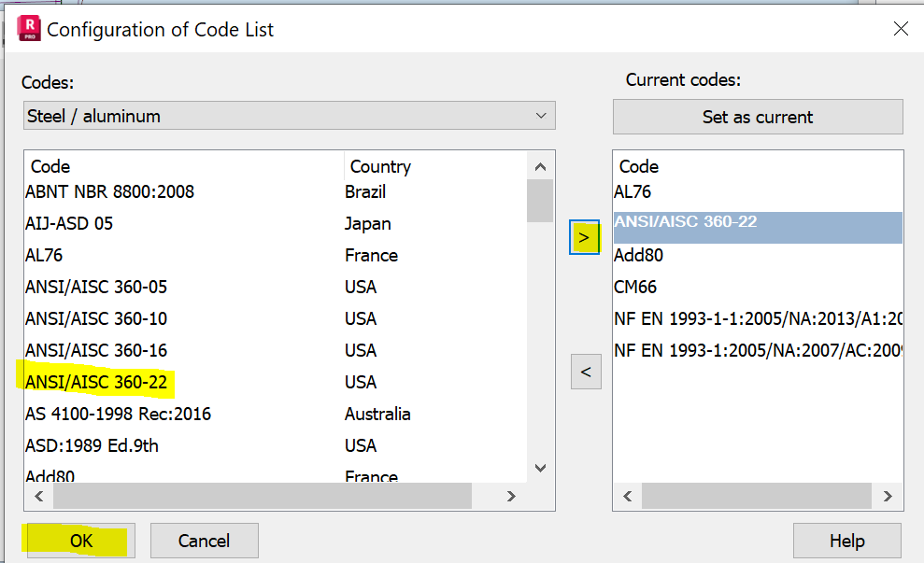
Task: Click the remove-code left arrow button
Action: [x=586, y=373]
